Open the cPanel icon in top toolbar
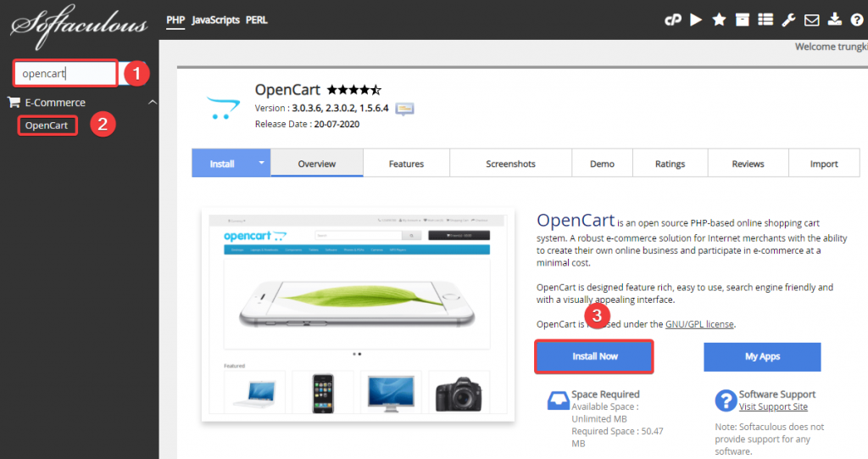This screenshot has width=868, height=459. 672,20
